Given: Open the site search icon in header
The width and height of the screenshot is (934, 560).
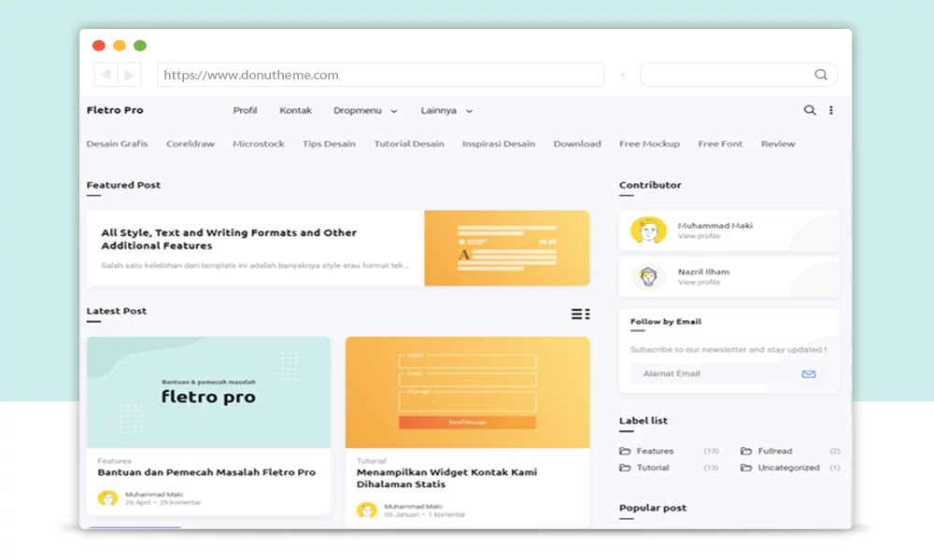Looking at the screenshot, I should pos(810,110).
